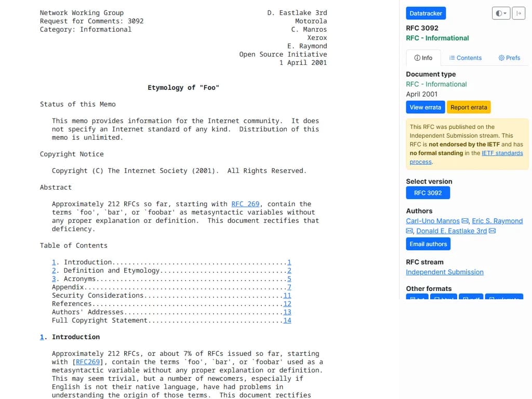Viewport: 532px width, 399px height.
Task: Click Eric S. Raymond author link
Action: [x=497, y=221]
